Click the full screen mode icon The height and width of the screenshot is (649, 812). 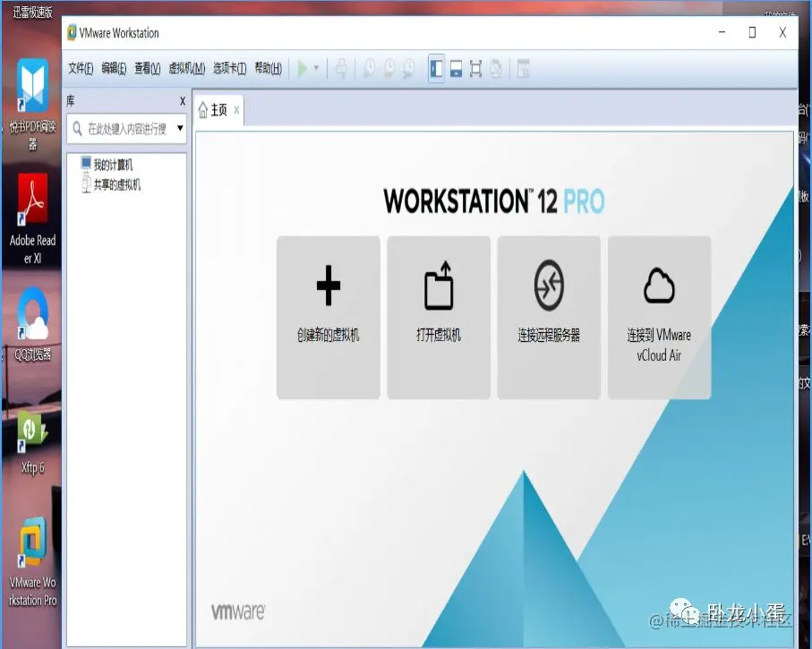(x=476, y=68)
